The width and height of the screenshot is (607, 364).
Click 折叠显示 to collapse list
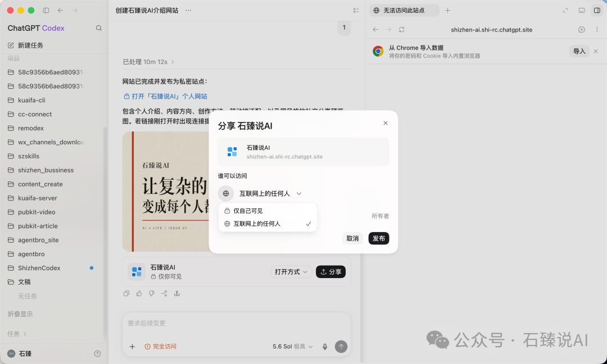coord(20,314)
